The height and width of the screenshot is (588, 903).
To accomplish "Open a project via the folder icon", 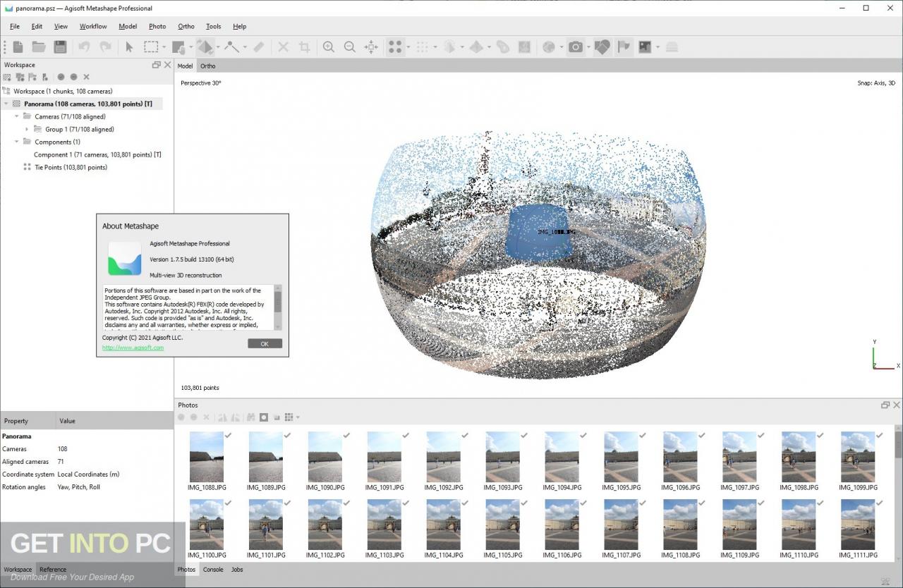I will coord(39,47).
